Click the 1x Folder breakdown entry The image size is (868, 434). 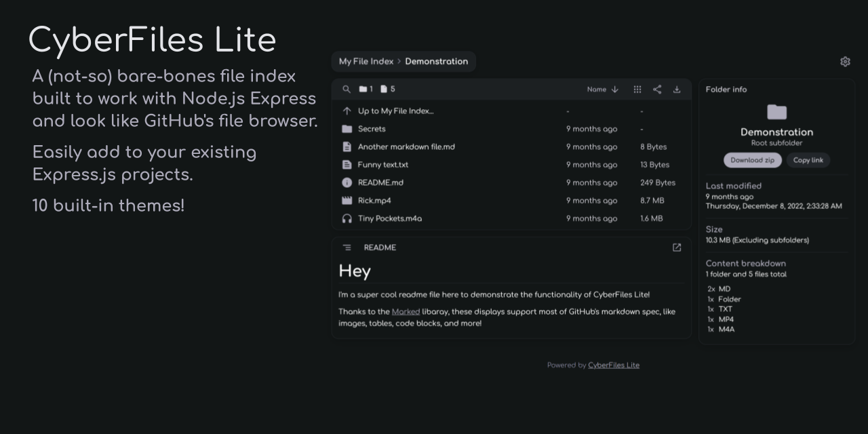[724, 299]
